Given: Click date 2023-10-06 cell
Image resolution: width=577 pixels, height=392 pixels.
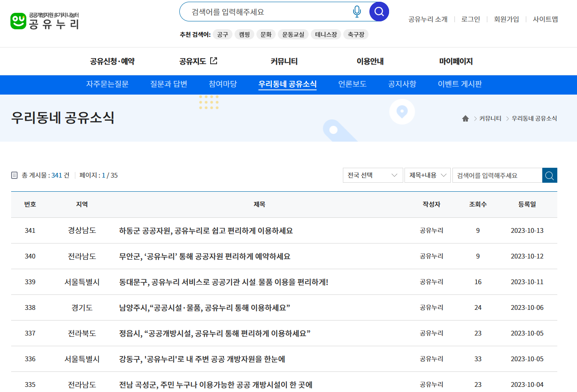Looking at the screenshot, I should (527, 308).
